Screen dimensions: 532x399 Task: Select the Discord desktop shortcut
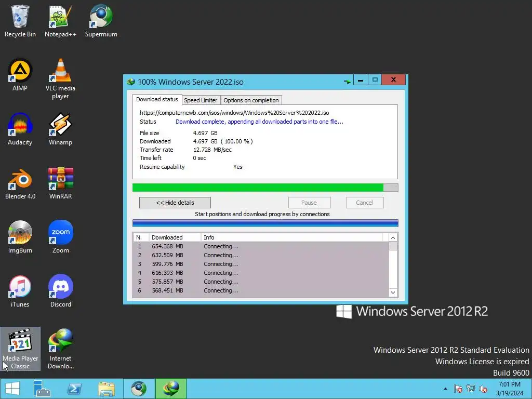[x=60, y=291]
